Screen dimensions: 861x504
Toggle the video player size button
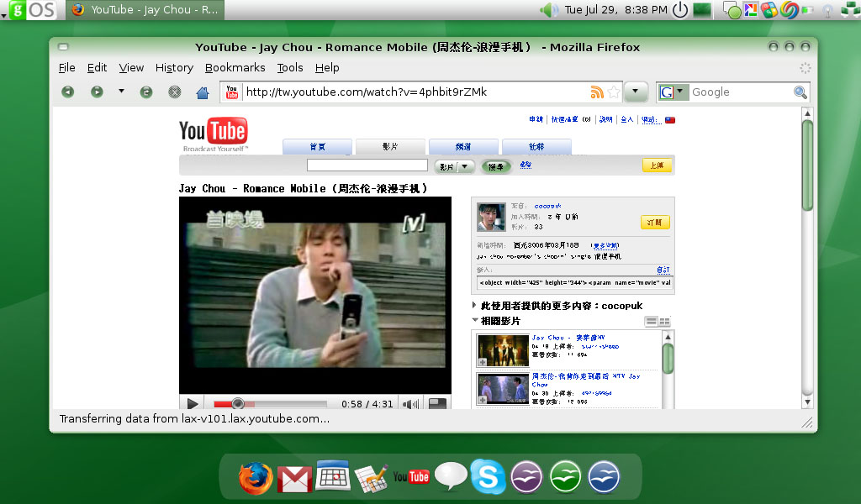pos(437,404)
